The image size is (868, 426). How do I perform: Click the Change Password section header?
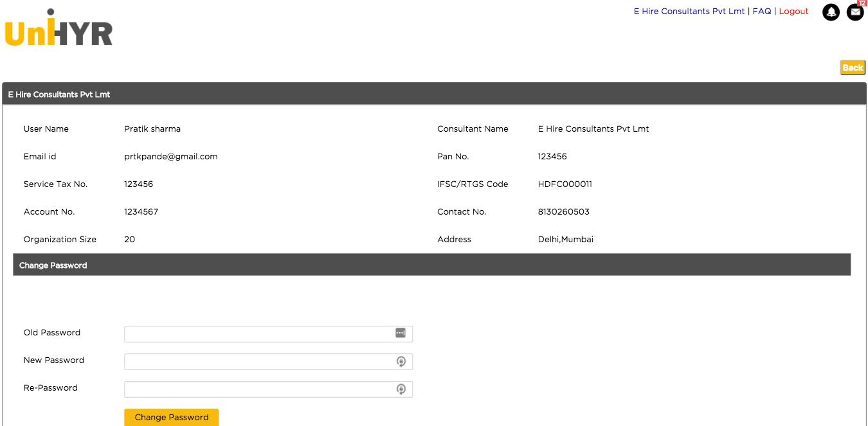pyautogui.click(x=431, y=265)
